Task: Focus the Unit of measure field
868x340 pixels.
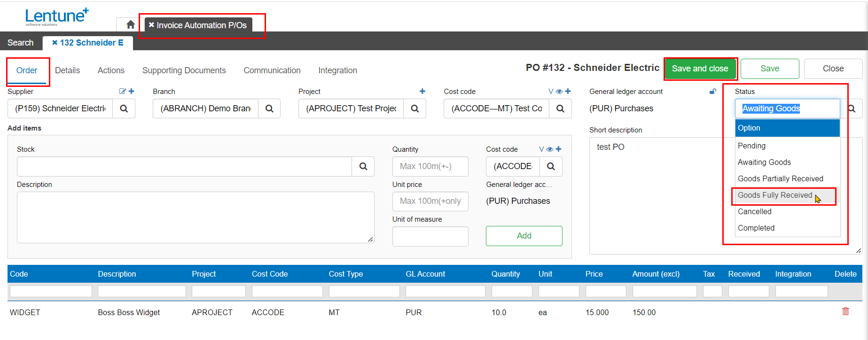Action: (430, 236)
